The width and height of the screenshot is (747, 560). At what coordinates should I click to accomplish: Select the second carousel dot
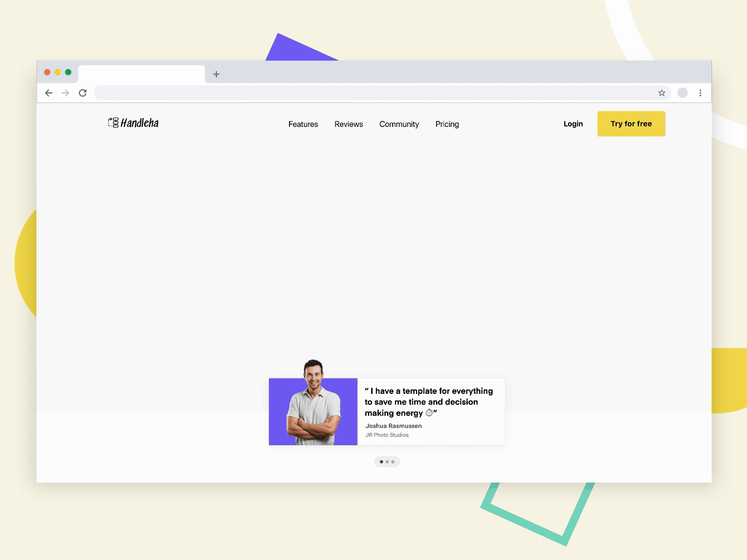point(387,462)
